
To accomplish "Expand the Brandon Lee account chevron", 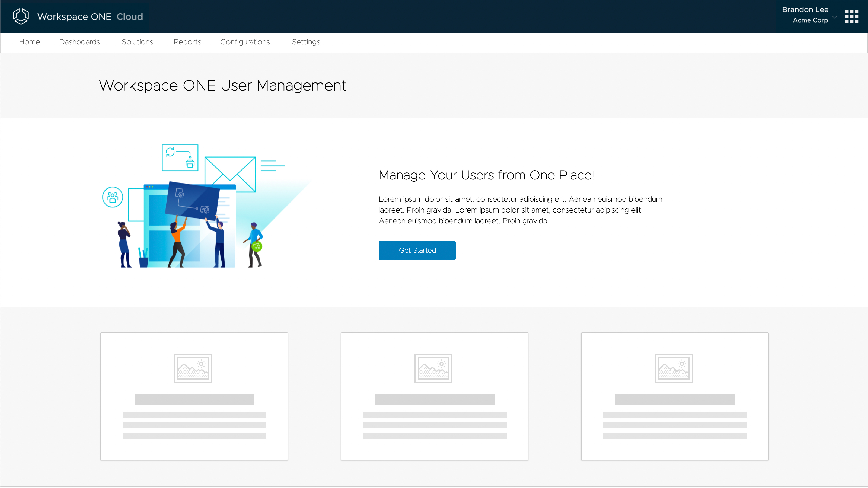I will [x=834, y=17].
